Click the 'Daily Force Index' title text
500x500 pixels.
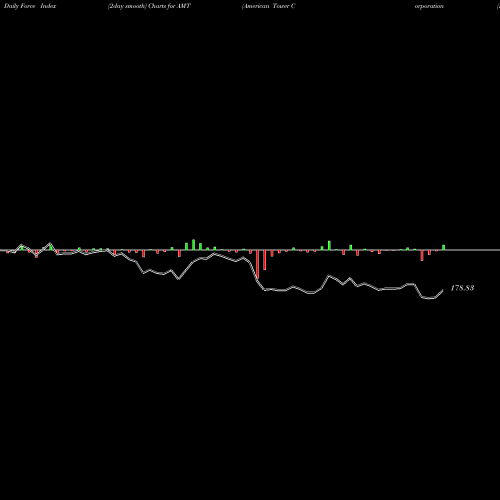[30, 6]
